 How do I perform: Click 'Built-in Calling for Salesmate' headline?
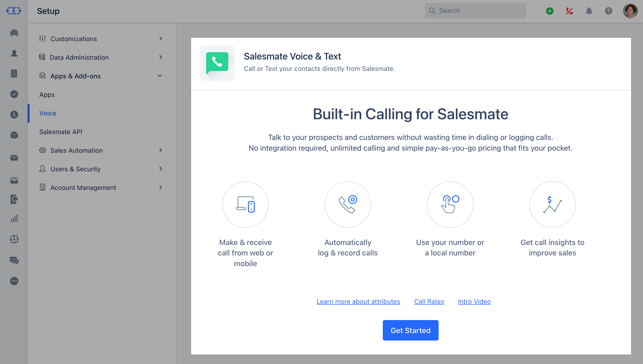point(410,114)
